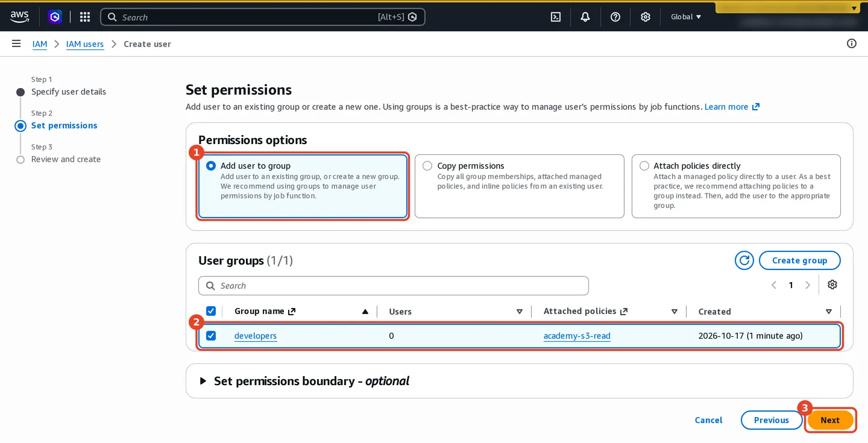Viewport: 868px width, 443px height.
Task: Toggle the hamburger side navigation menu
Action: tap(16, 43)
